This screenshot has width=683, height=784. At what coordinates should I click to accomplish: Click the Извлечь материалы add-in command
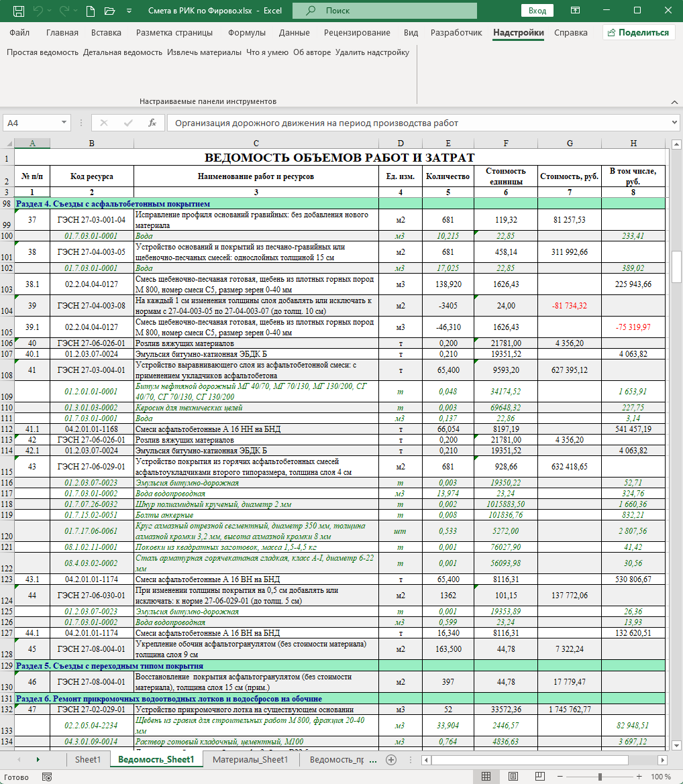(204, 52)
